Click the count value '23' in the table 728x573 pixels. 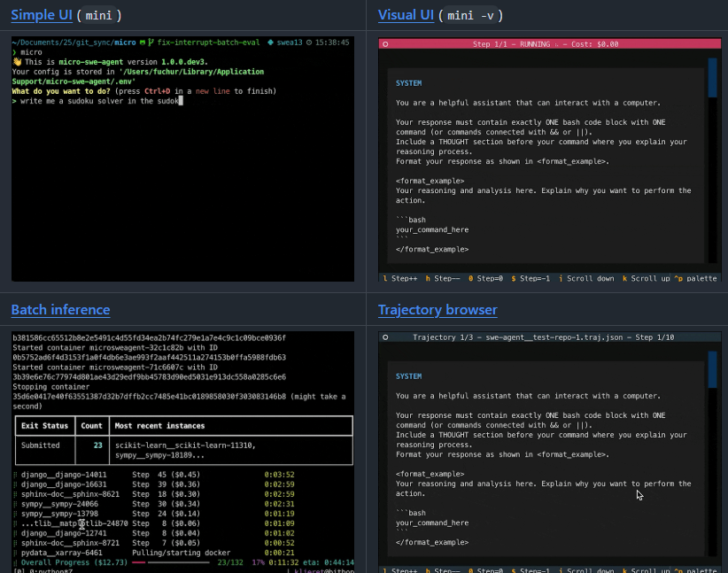[97, 445]
